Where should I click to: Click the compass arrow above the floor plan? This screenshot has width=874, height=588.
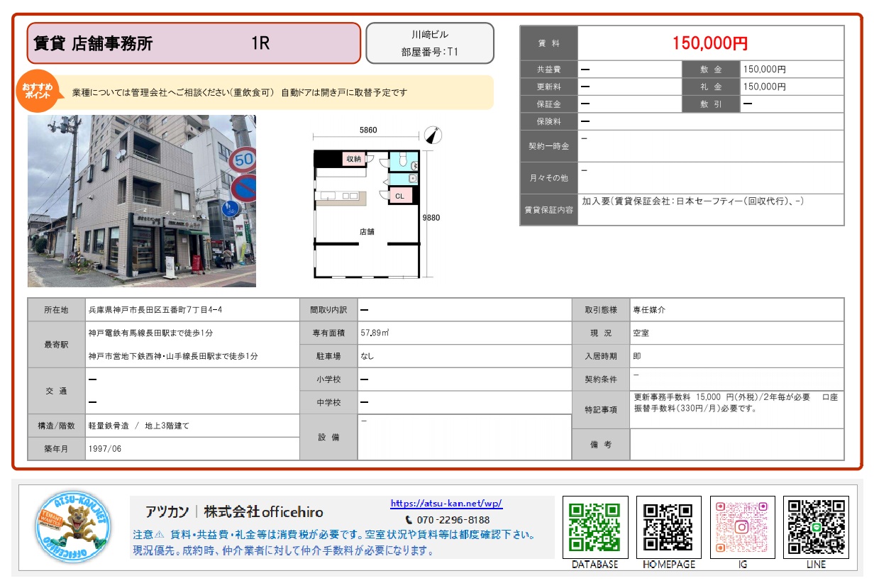[x=433, y=135]
